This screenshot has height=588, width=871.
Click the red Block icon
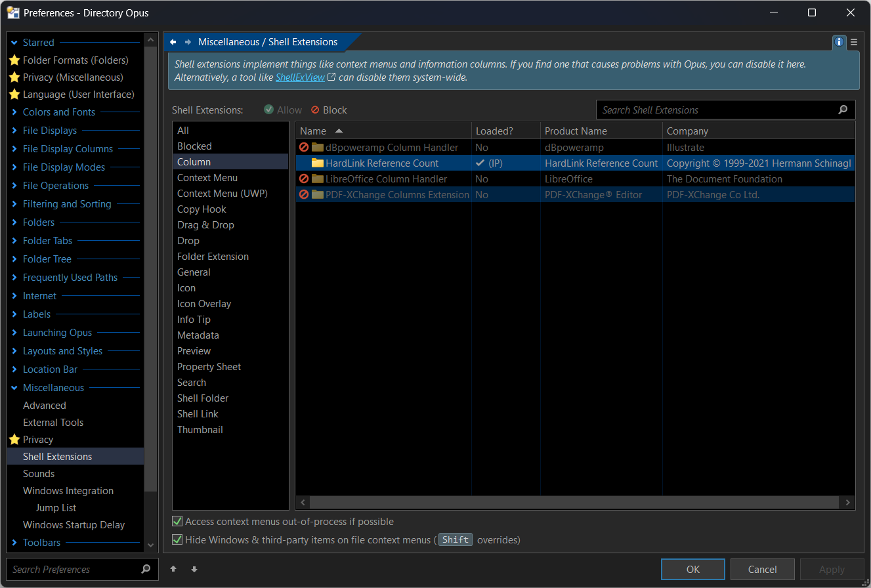coord(315,110)
